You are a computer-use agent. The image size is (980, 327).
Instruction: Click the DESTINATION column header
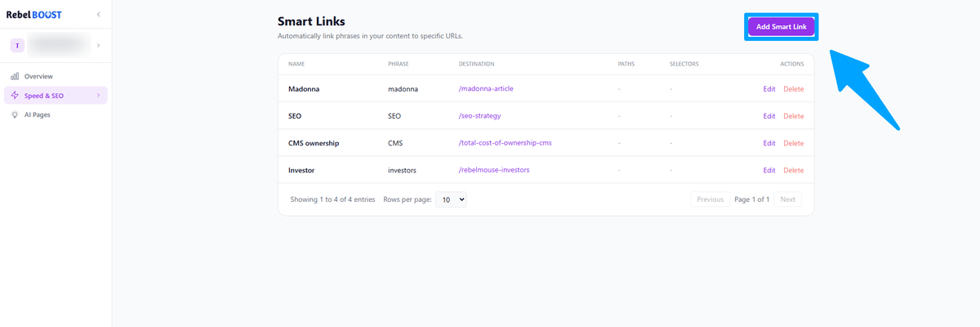[476, 64]
